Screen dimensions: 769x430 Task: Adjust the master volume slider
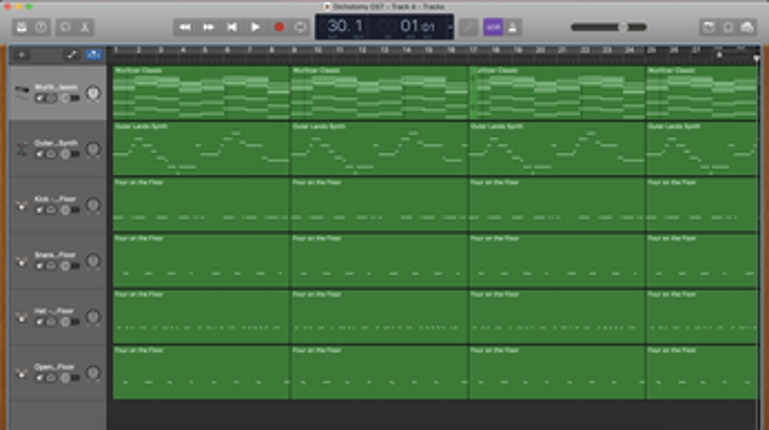pyautogui.click(x=609, y=27)
